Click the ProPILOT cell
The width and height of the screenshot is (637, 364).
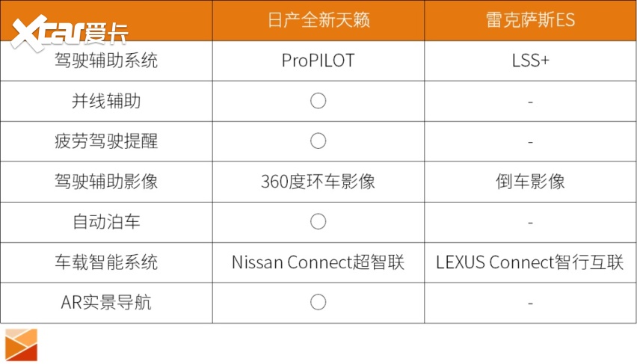[318, 61]
